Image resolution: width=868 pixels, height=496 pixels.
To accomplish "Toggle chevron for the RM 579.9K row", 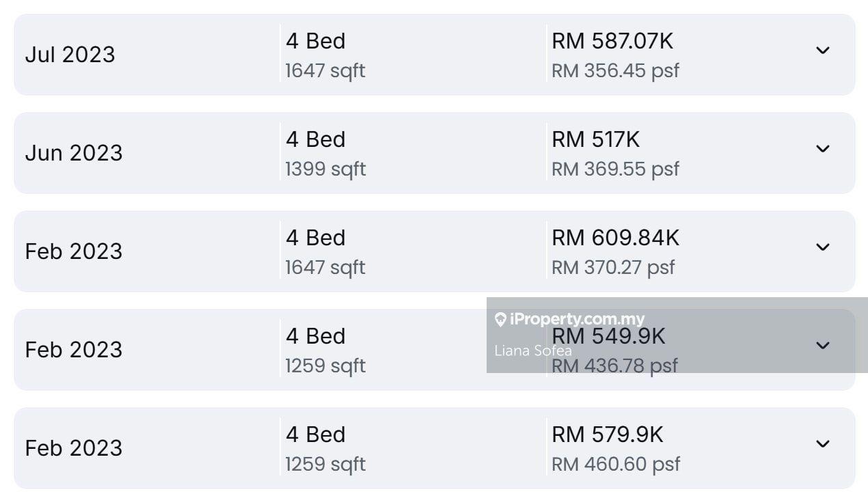I will [x=823, y=444].
